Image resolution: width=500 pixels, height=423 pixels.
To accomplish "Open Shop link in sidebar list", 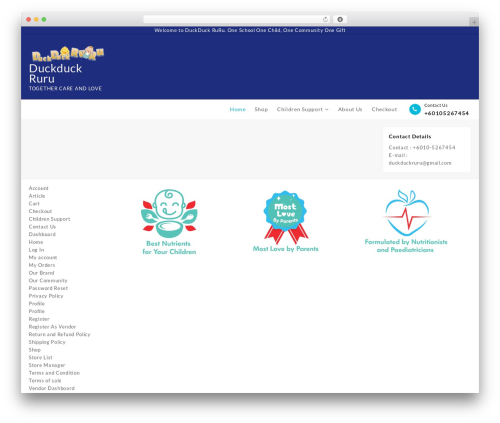I will pyautogui.click(x=35, y=350).
